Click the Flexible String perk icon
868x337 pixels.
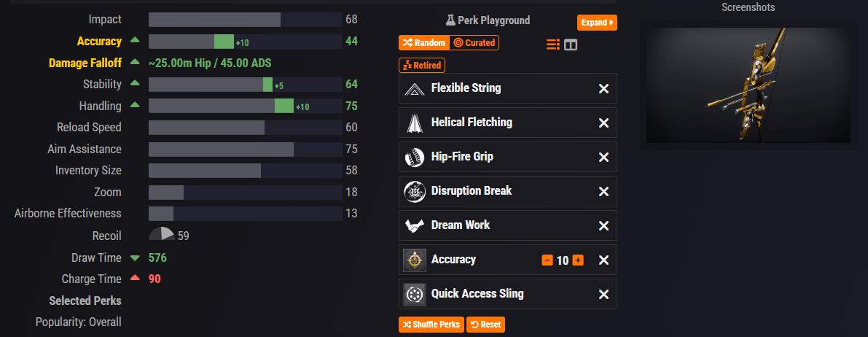click(415, 88)
